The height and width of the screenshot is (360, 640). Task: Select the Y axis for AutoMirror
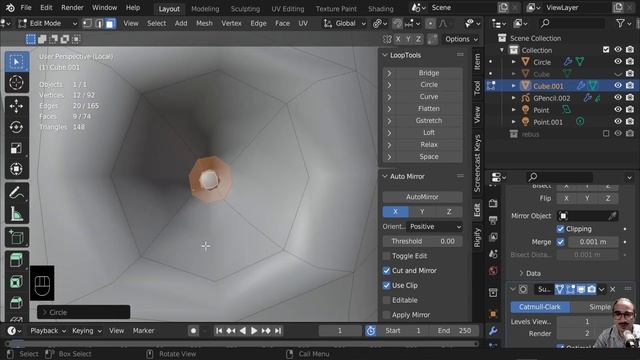pos(422,212)
